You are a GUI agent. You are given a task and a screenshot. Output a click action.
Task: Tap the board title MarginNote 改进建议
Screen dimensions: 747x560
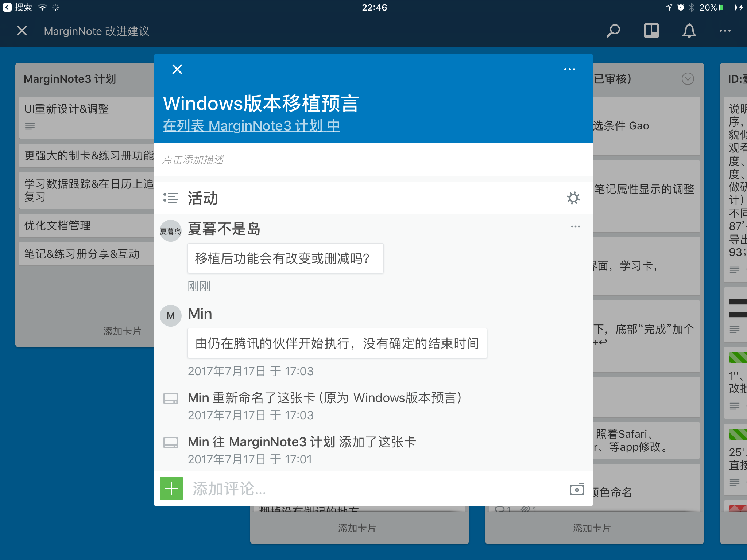click(97, 31)
